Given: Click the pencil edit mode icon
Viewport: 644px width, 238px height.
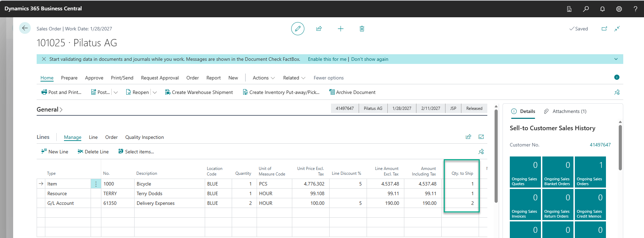Looking at the screenshot, I should (298, 29).
